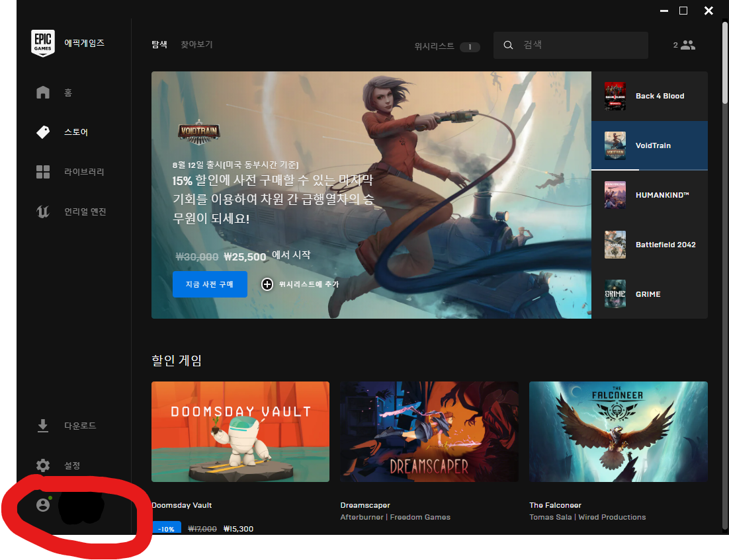The image size is (729, 560).
Task: Click the GRIME thumbnail icon
Action: pyautogui.click(x=615, y=294)
